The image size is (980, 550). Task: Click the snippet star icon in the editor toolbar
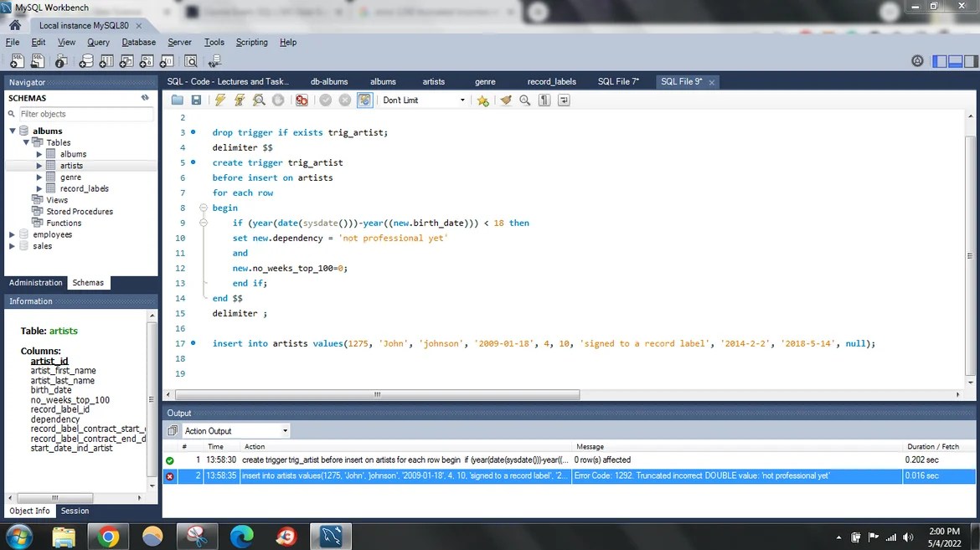click(482, 100)
